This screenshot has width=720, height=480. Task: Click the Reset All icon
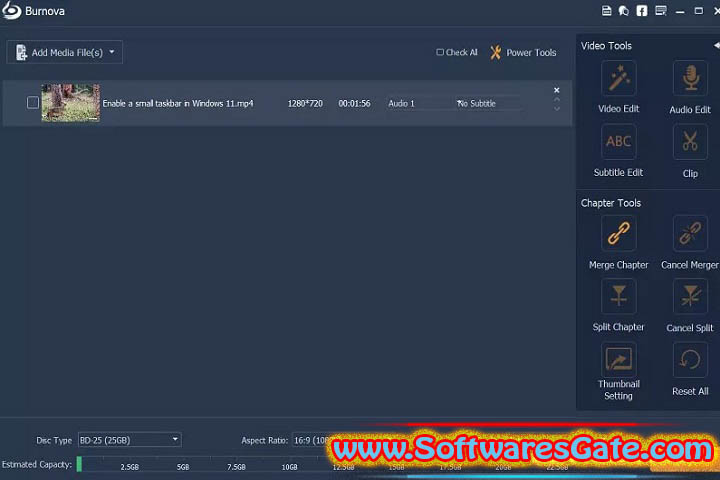(x=690, y=360)
